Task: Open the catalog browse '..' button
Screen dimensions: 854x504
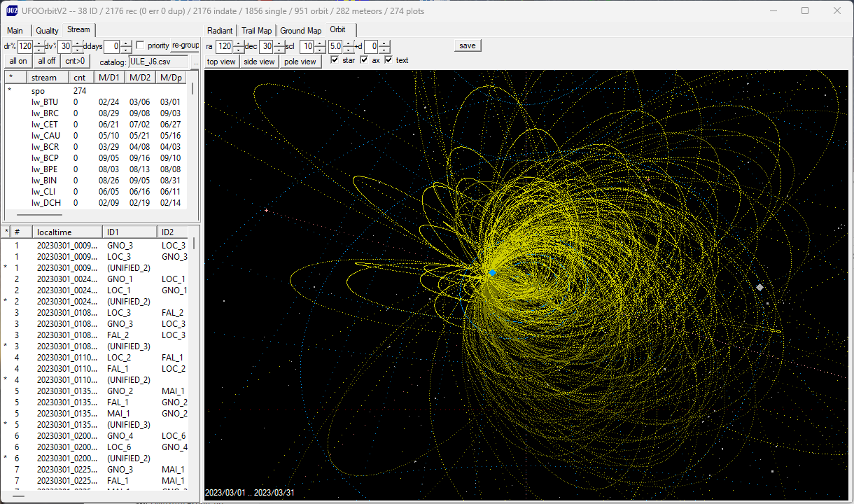Action: point(196,62)
